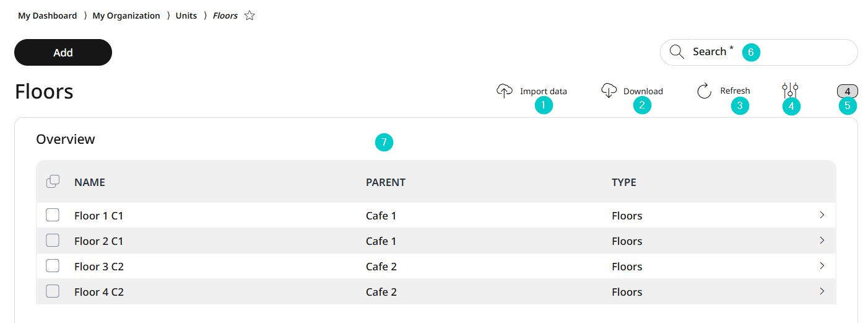Click the Add button
Viewport: 868px width, 323px height.
click(x=63, y=53)
